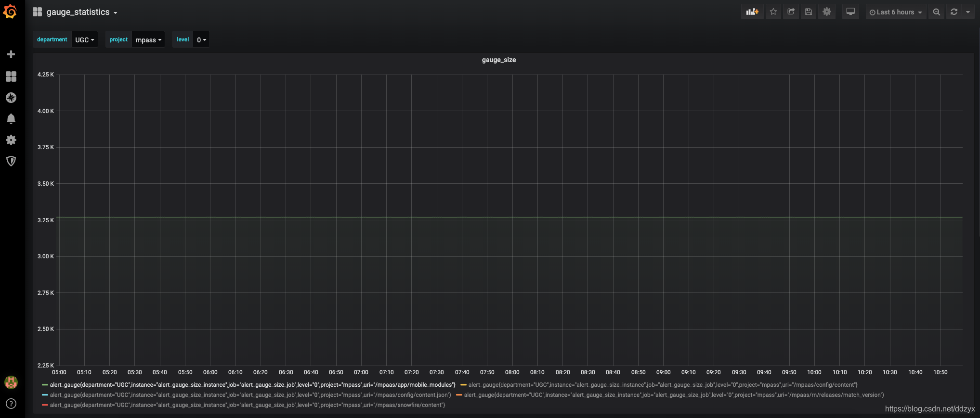Open the level 0 dropdown
Image resolution: width=980 pixels, height=418 pixels.
[201, 40]
